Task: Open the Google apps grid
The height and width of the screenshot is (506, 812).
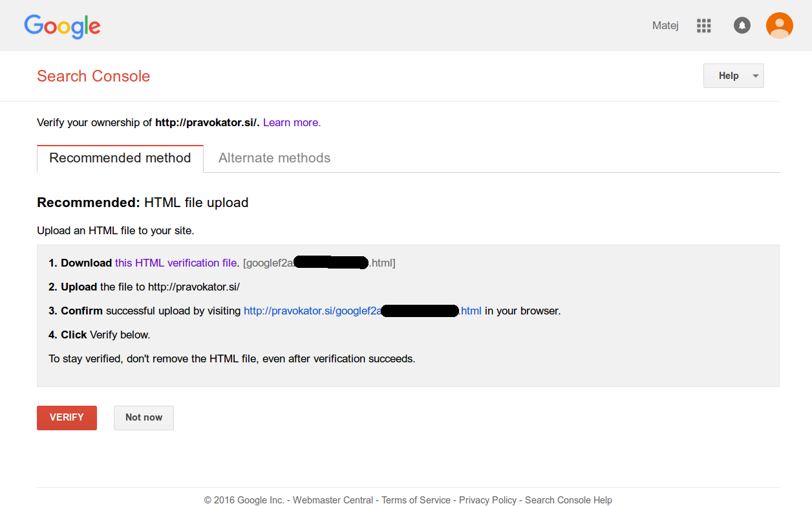Action: (703, 26)
